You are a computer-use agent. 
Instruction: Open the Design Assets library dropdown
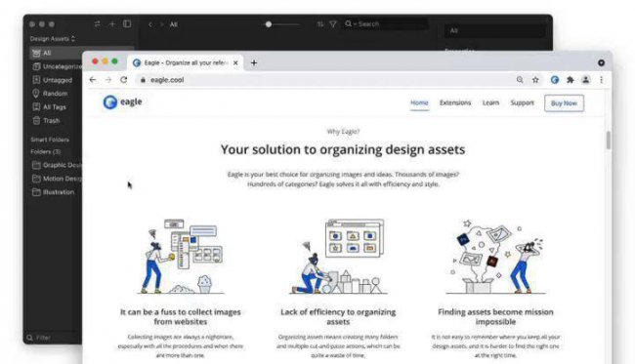click(53, 39)
